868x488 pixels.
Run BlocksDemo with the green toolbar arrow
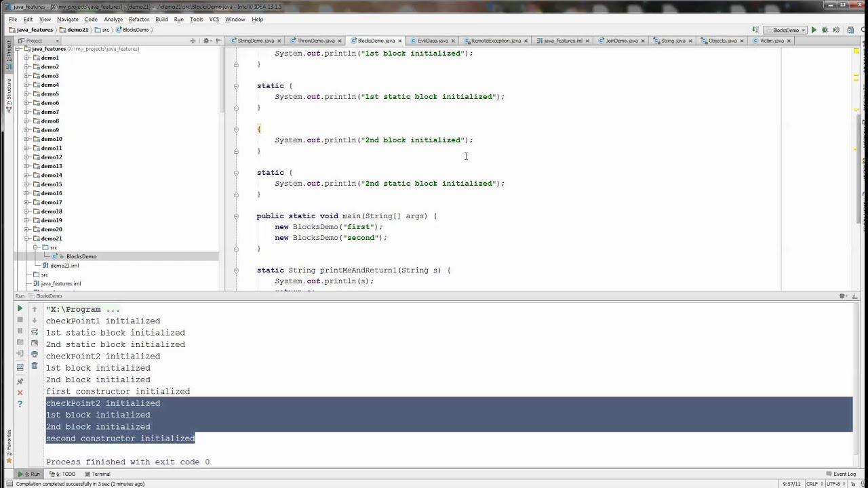point(814,30)
